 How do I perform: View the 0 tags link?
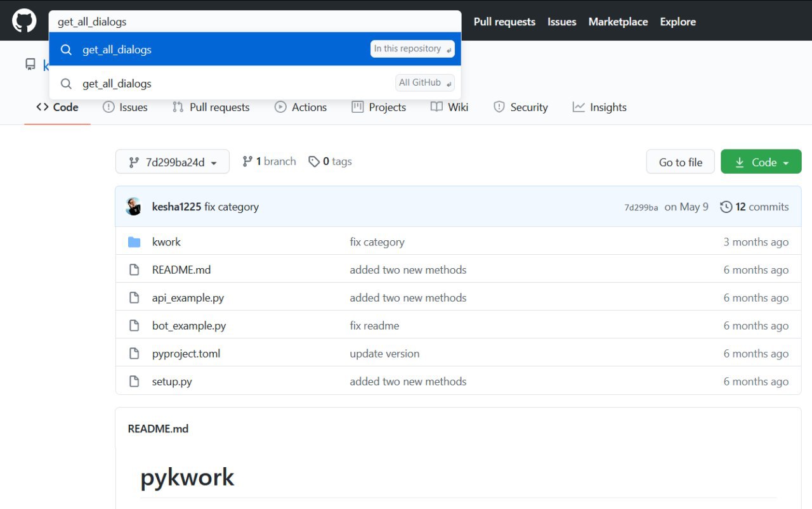pyautogui.click(x=330, y=162)
